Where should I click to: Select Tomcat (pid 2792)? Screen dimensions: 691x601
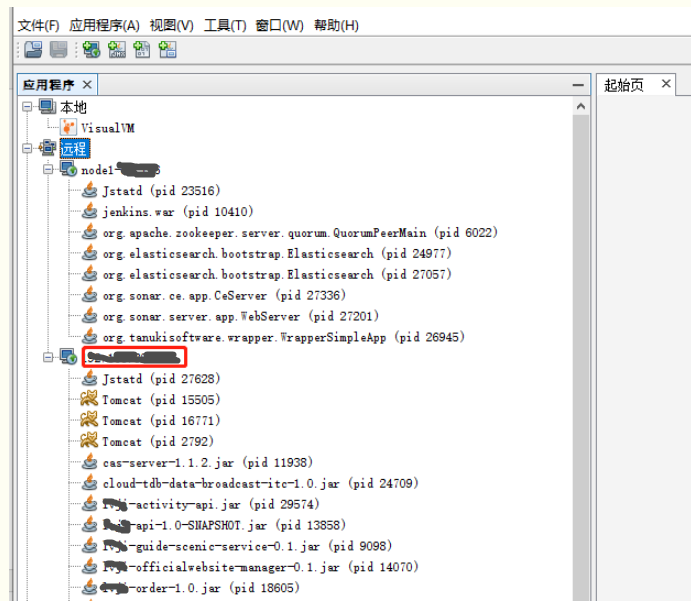tap(158, 442)
